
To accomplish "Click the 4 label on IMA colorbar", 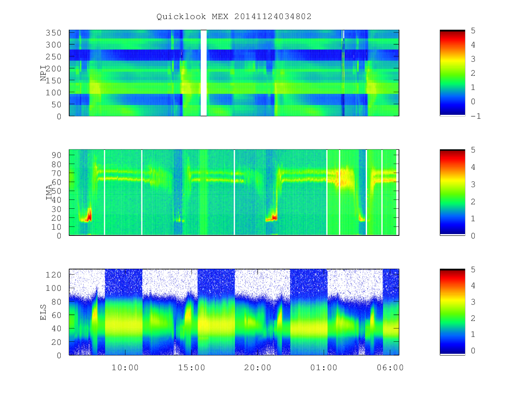I will [x=473, y=167].
